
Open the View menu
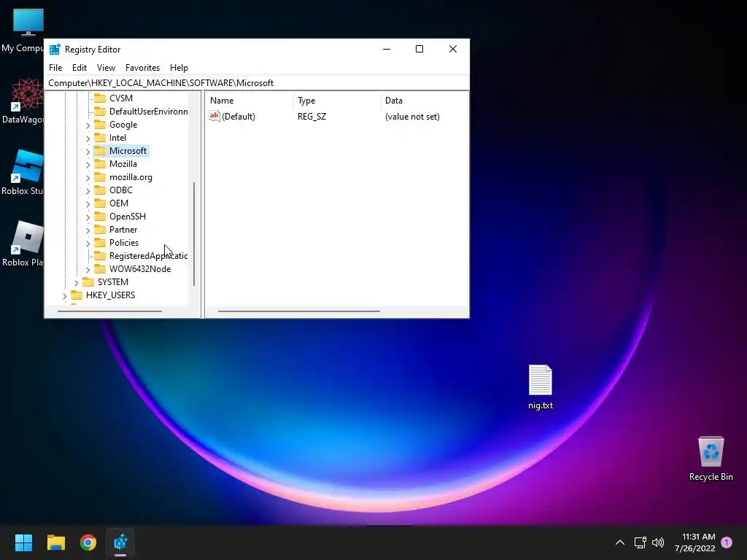point(106,68)
